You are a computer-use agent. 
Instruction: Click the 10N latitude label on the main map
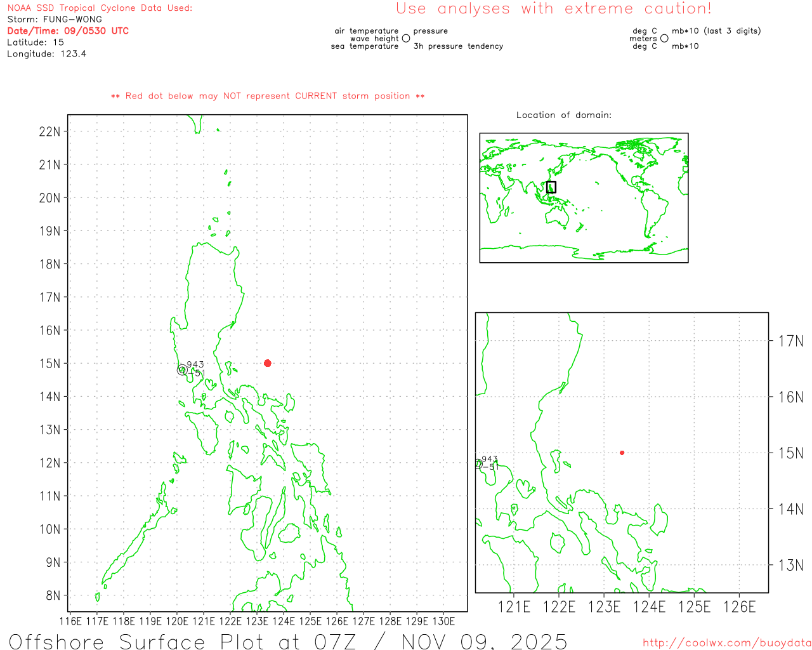click(49, 529)
